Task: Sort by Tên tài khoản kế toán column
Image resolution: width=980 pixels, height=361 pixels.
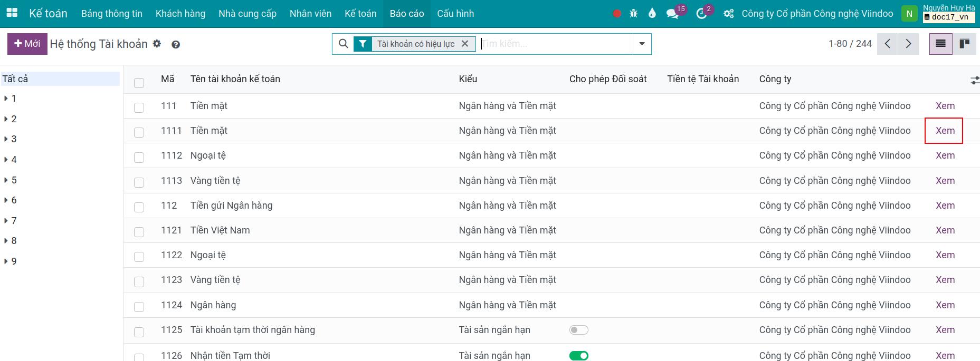Action: pos(235,79)
